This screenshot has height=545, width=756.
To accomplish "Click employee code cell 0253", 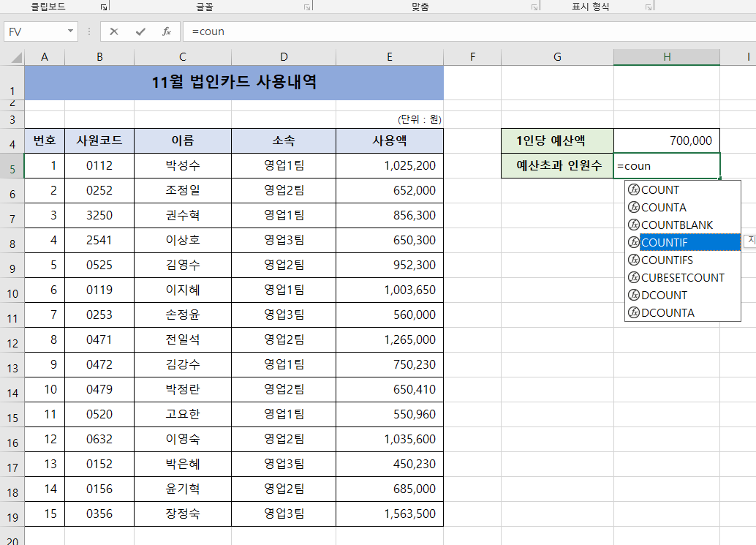I will (99, 315).
